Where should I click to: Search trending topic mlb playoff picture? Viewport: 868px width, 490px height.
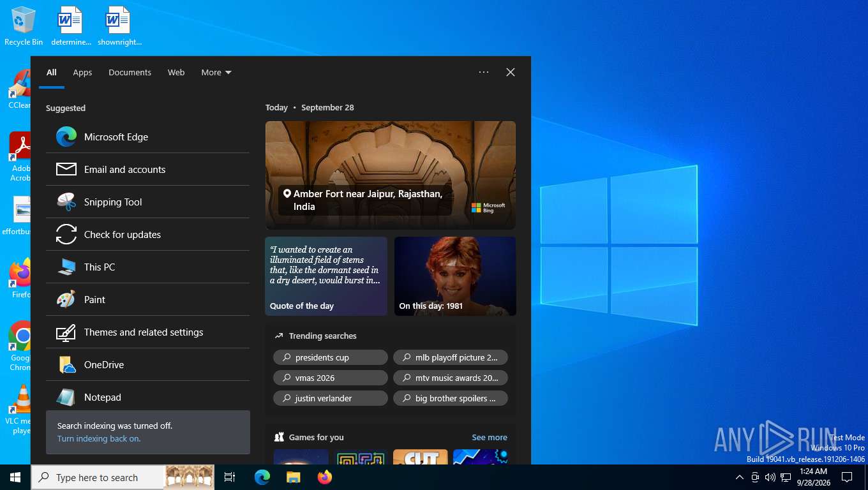pos(451,357)
